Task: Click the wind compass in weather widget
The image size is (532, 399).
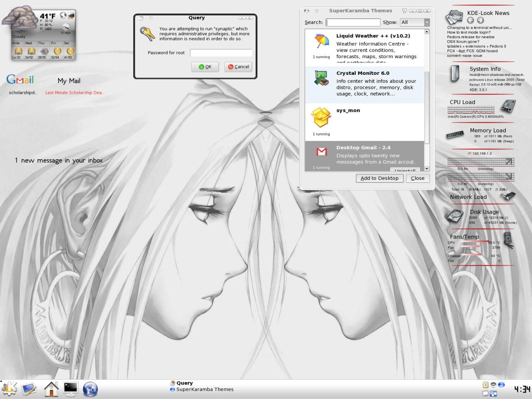Action: coord(66,27)
